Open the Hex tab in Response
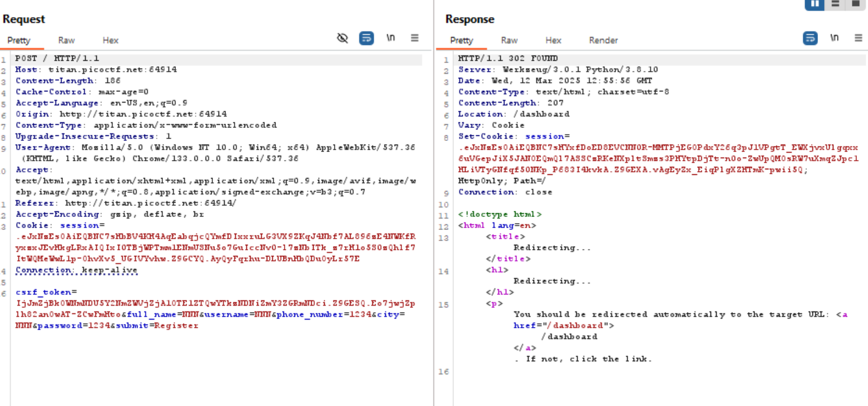Image resolution: width=868 pixels, height=406 pixels. (x=553, y=40)
